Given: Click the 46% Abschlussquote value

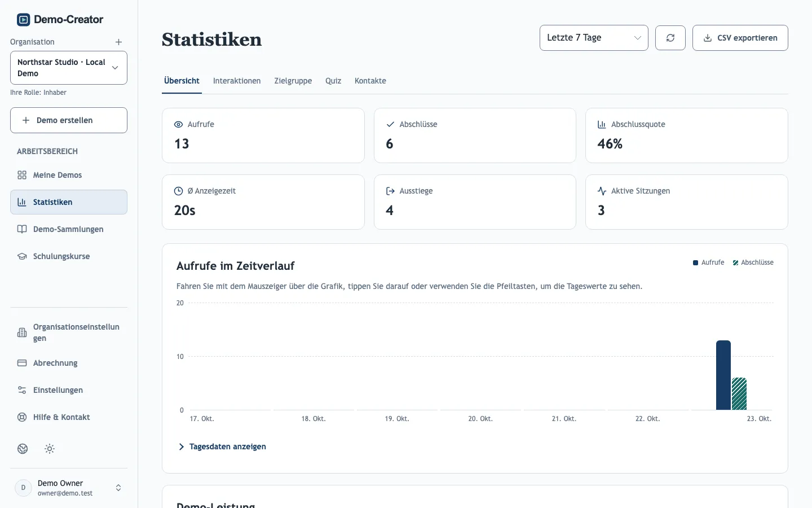Looking at the screenshot, I should pos(610,144).
